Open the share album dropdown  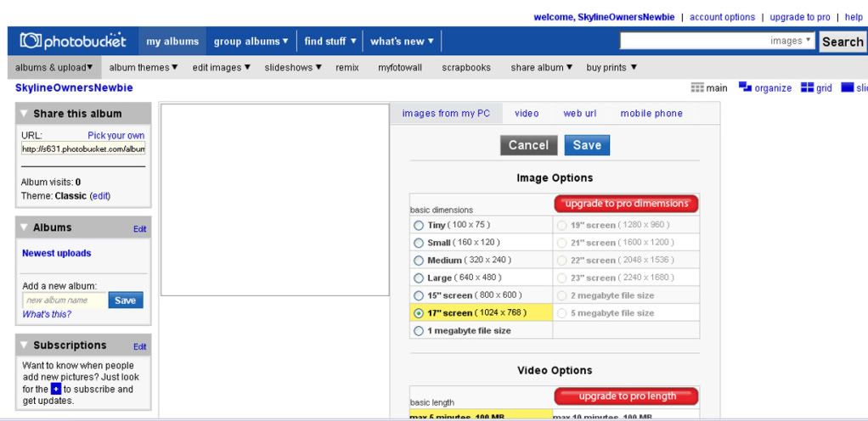click(x=541, y=68)
